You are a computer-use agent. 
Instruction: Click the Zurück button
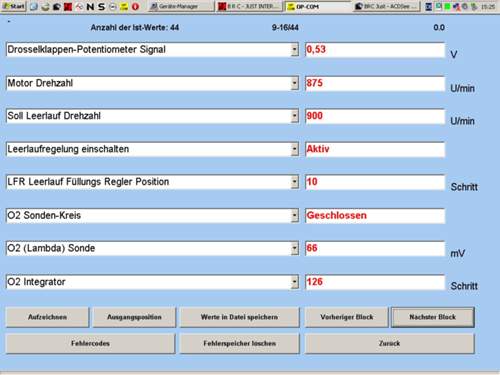pyautogui.click(x=390, y=343)
